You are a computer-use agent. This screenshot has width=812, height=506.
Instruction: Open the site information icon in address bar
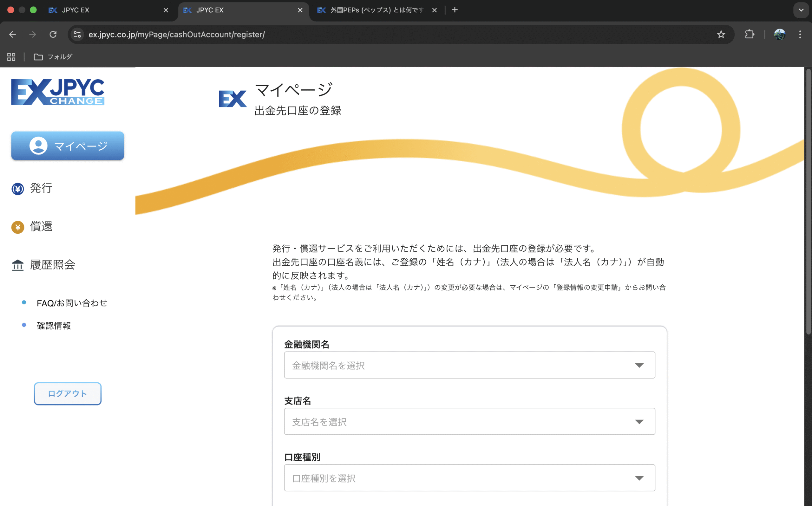(x=77, y=34)
